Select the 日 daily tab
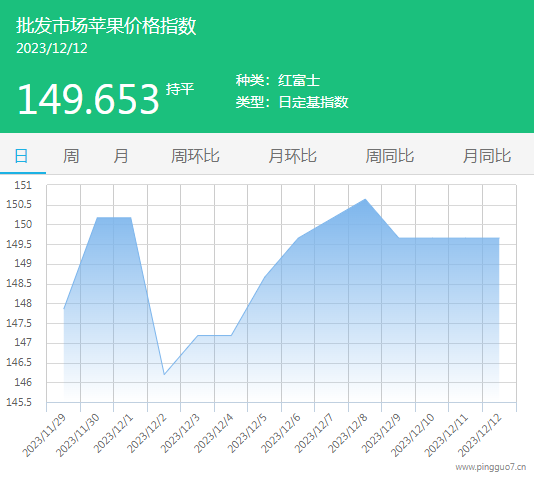534x479 pixels. click(x=21, y=156)
